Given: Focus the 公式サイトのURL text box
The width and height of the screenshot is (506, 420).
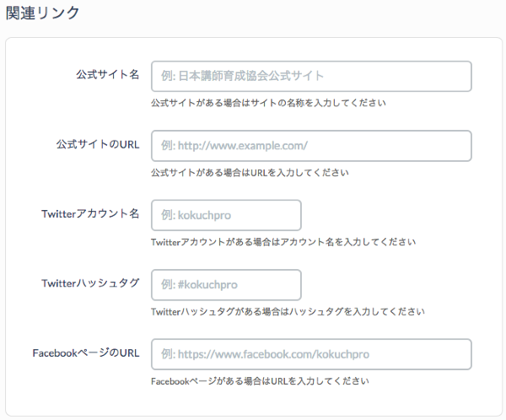Looking at the screenshot, I should click(310, 145).
